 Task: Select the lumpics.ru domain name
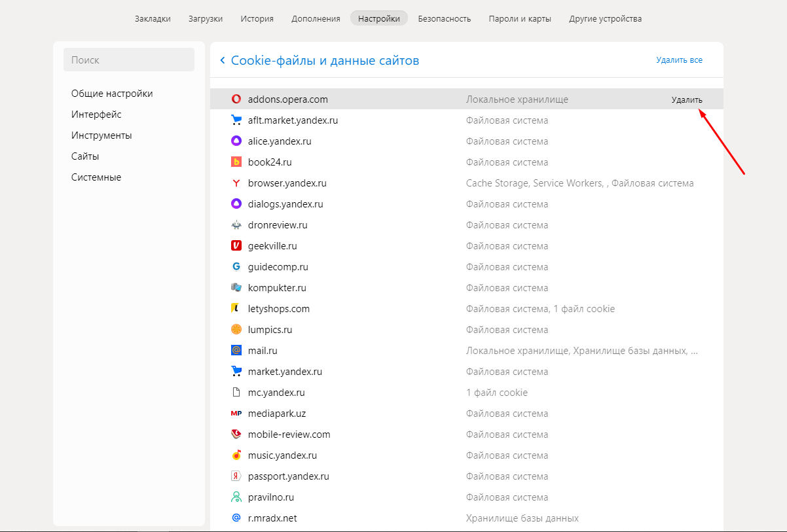[x=270, y=330]
